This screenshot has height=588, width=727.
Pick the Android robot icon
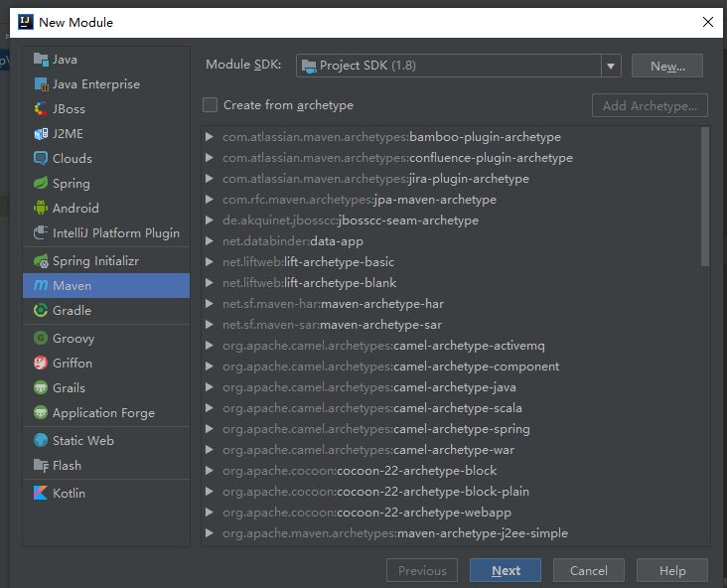[x=41, y=208]
